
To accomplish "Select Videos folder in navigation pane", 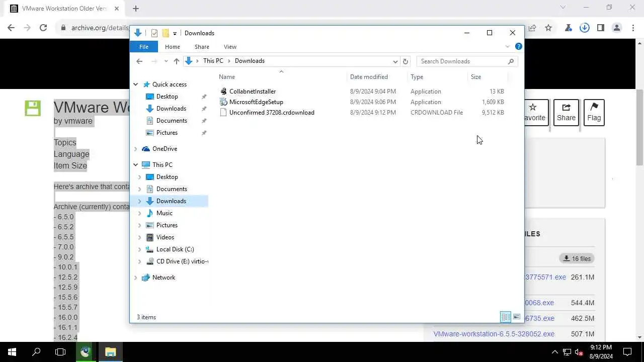I will point(165,237).
